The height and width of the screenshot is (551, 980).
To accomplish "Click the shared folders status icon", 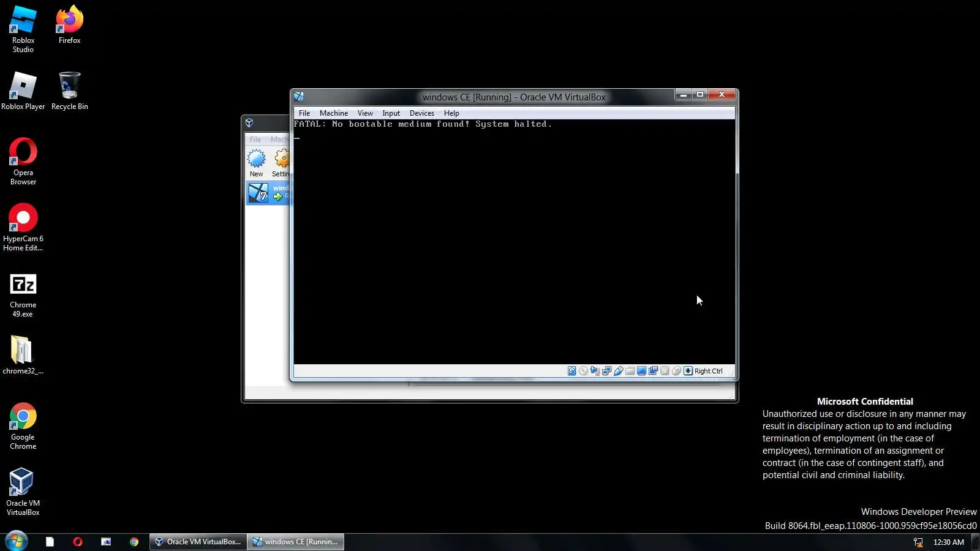I will 630,371.
